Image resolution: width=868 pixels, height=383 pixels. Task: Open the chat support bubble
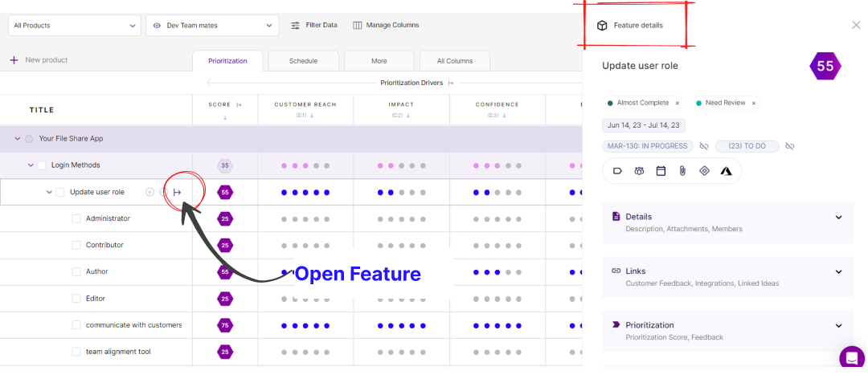851,357
